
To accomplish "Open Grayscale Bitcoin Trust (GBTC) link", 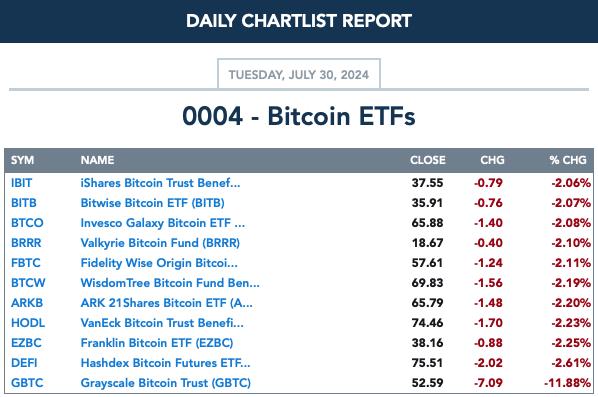I will 166,383.
